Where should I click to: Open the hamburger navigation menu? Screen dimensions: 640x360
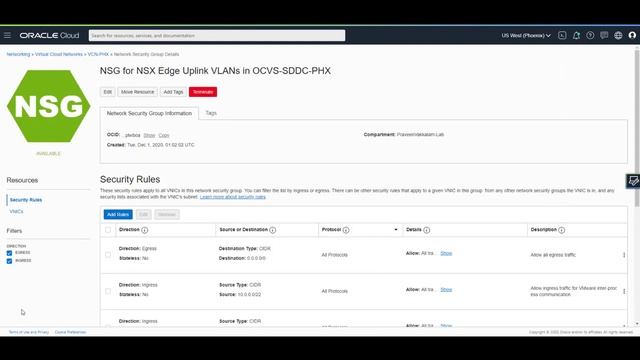coord(7,36)
